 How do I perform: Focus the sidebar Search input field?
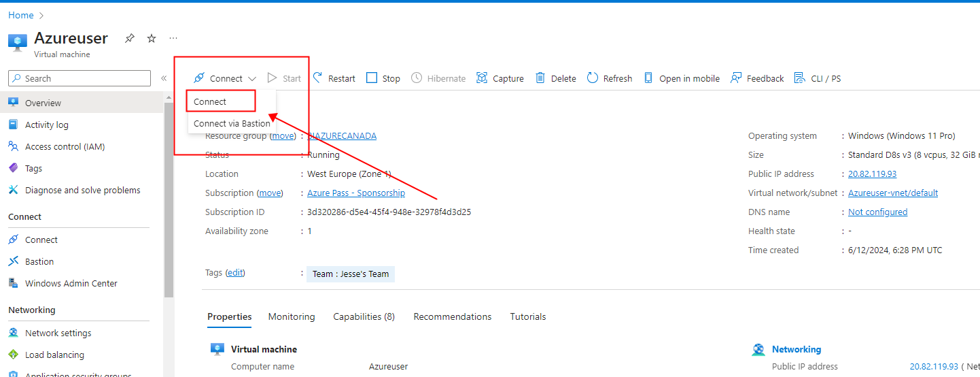point(80,78)
